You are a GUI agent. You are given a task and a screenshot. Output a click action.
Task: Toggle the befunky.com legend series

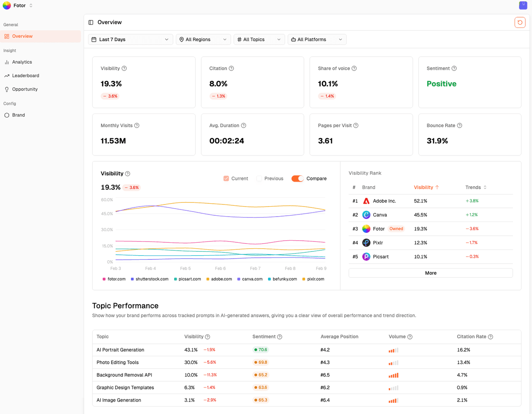(283, 279)
